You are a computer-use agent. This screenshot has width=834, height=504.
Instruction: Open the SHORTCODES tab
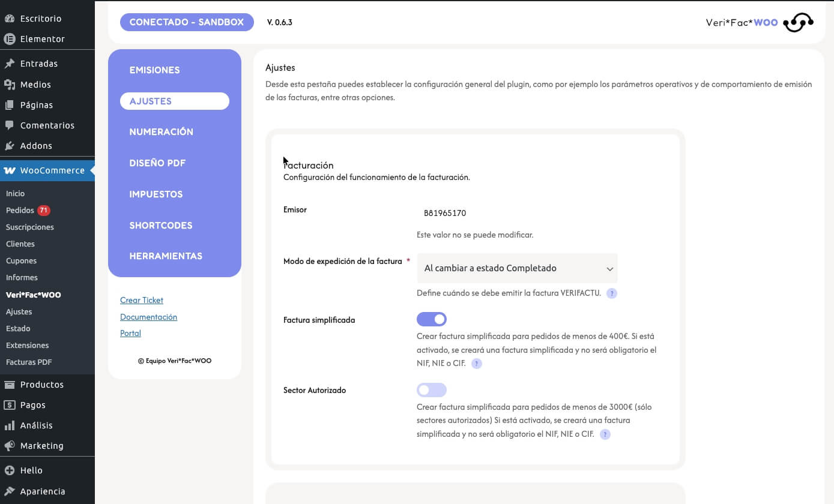tap(161, 226)
